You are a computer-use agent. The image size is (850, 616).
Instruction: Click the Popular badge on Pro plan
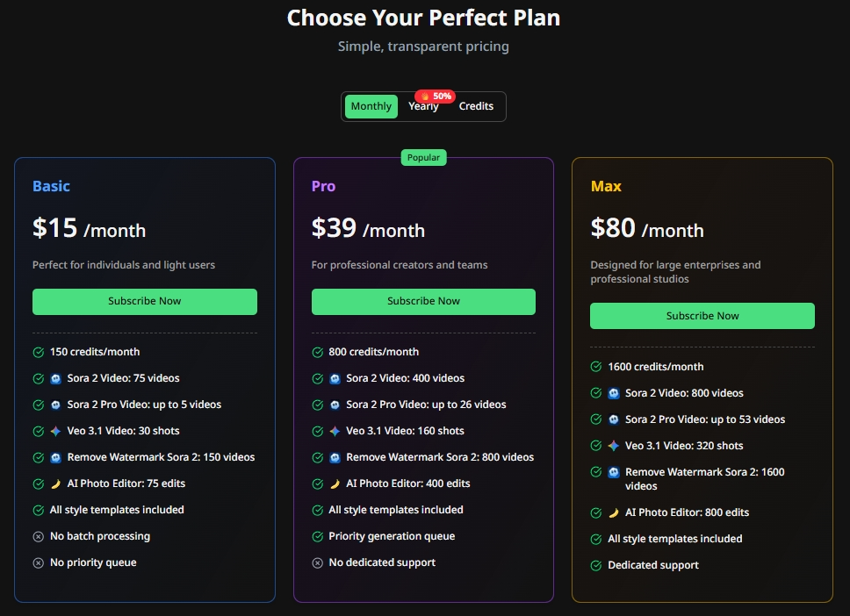[x=424, y=158]
